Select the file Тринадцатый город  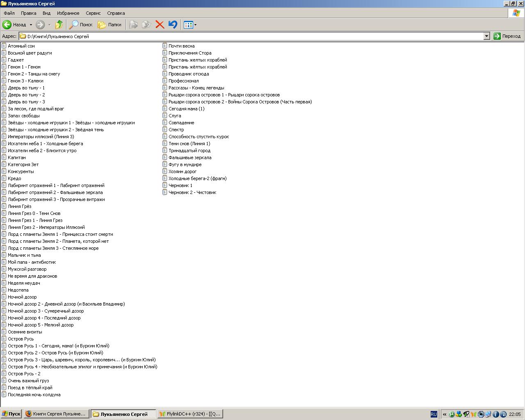click(189, 151)
